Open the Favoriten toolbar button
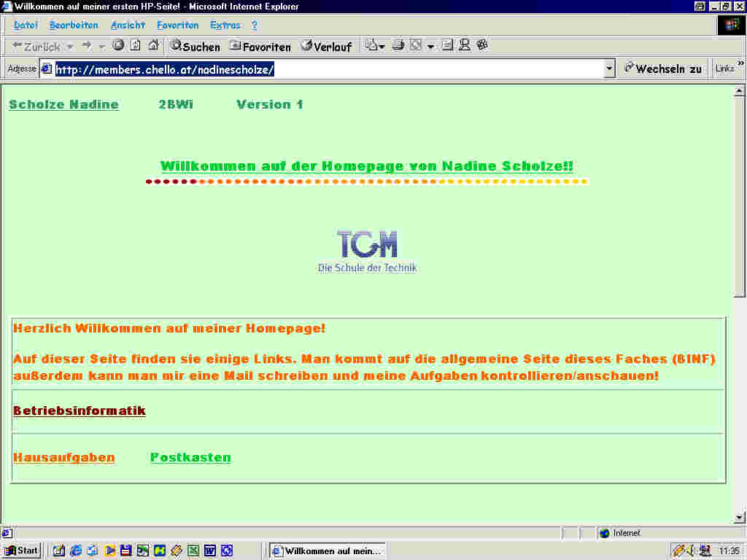Screen dimensions: 747x560 [x=260, y=46]
